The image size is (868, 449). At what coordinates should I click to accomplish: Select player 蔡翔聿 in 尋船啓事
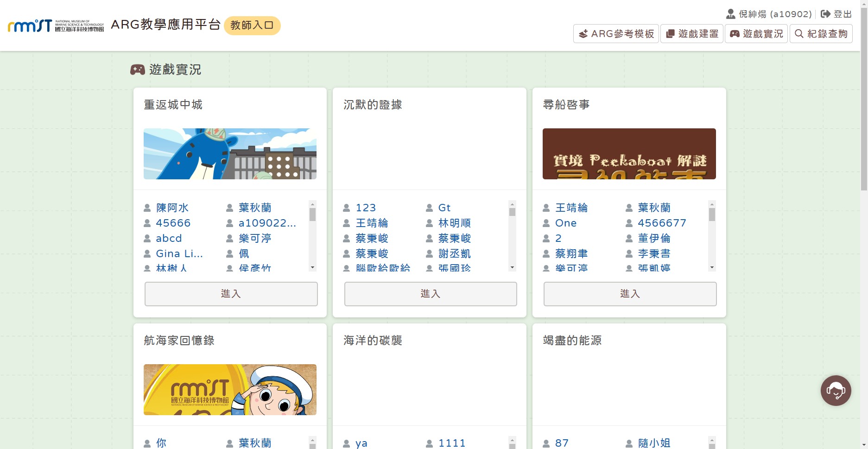(x=571, y=254)
